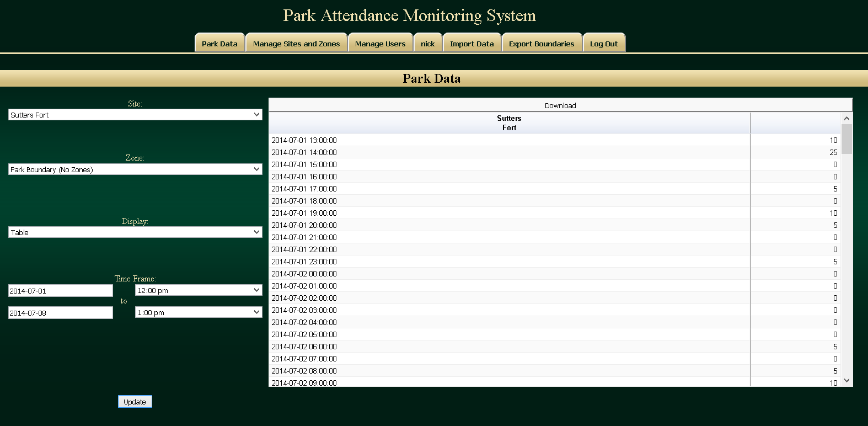This screenshot has height=426, width=868.
Task: Open the Export Boundaries tab
Action: click(542, 43)
